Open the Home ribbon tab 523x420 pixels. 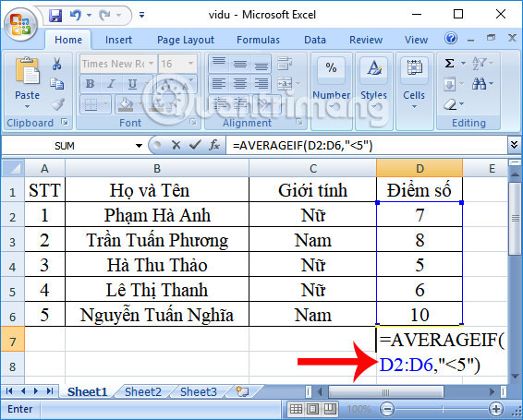point(68,40)
